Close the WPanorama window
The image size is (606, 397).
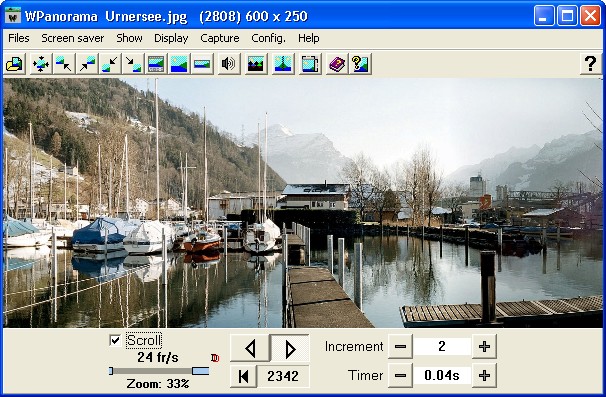[x=590, y=16]
